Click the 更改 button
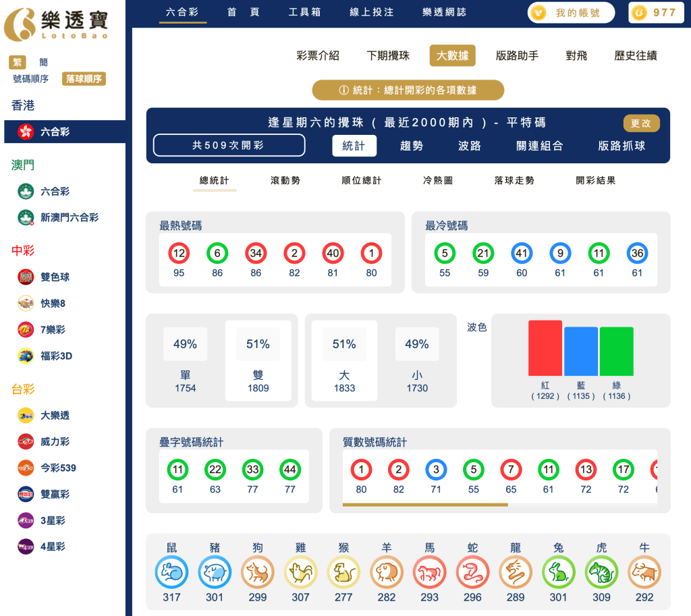This screenshot has width=691, height=616. tap(641, 123)
